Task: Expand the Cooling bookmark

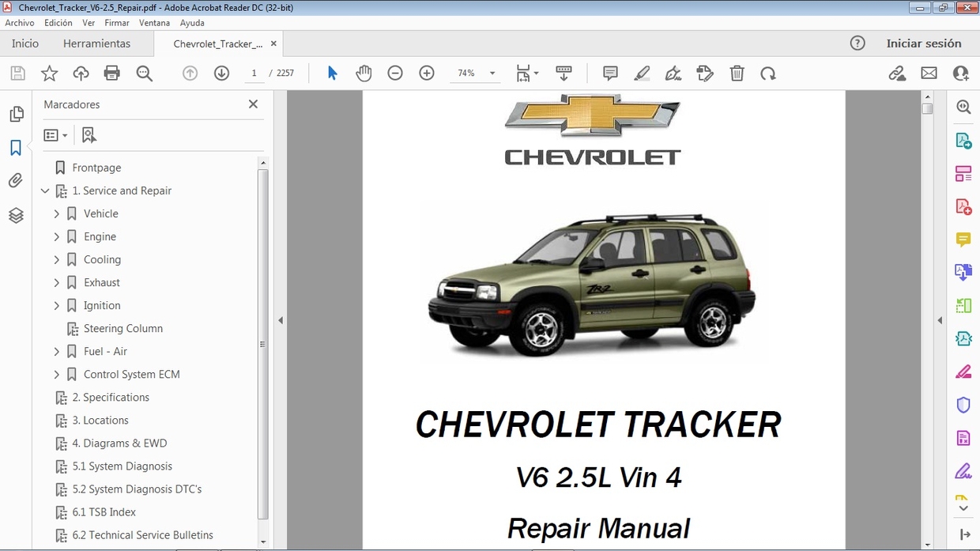Action: [x=56, y=259]
